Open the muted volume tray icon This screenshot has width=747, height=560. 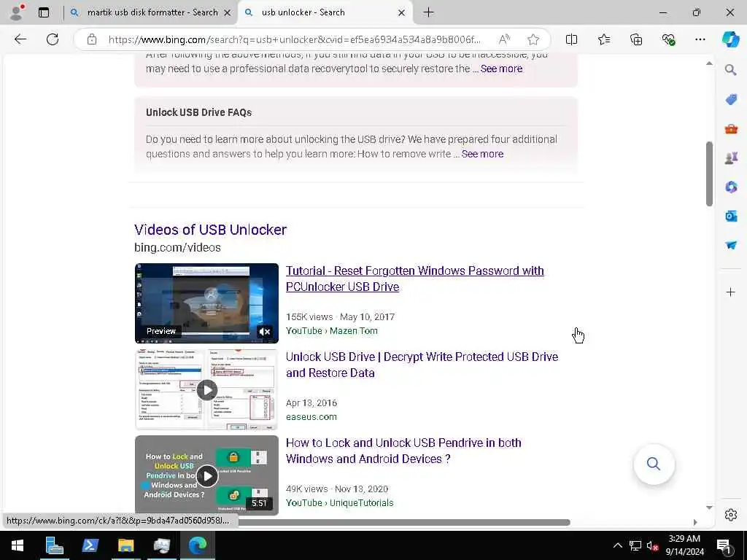tap(652, 545)
